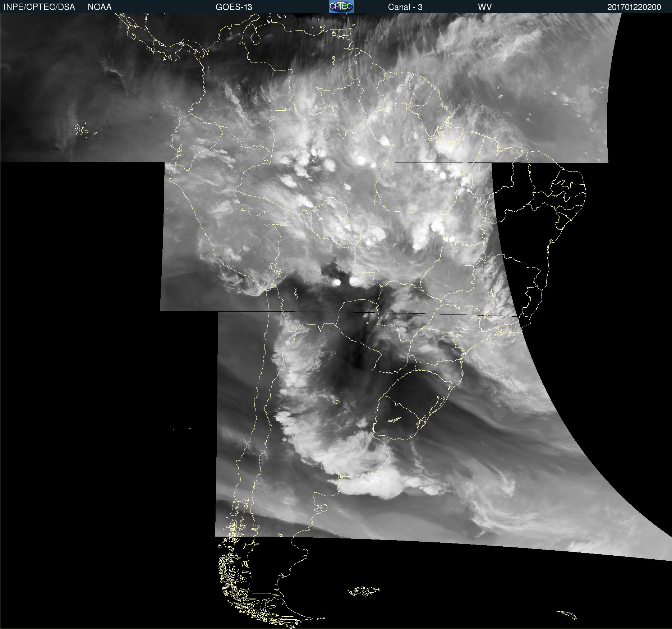The image size is (672, 629).
Task: Click the NOAA label in the header
Action: (100, 7)
